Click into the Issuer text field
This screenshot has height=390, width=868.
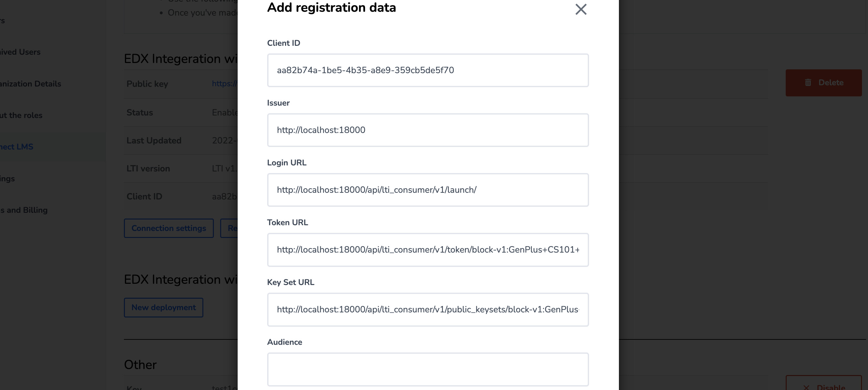428,130
